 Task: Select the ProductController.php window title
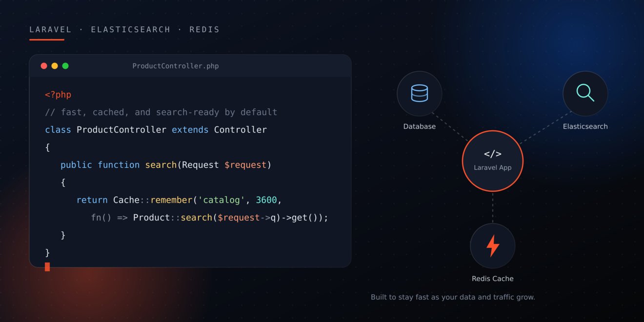pos(176,66)
